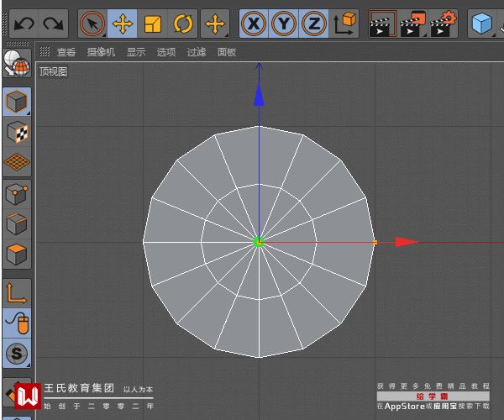Toggle the tweak mode mouse icon
This screenshot has height=420, width=504.
tap(17, 323)
